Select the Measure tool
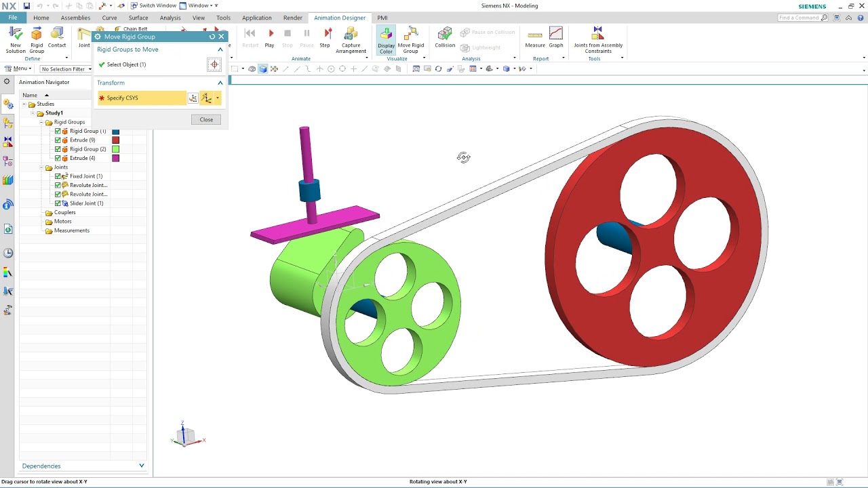 pos(535,38)
